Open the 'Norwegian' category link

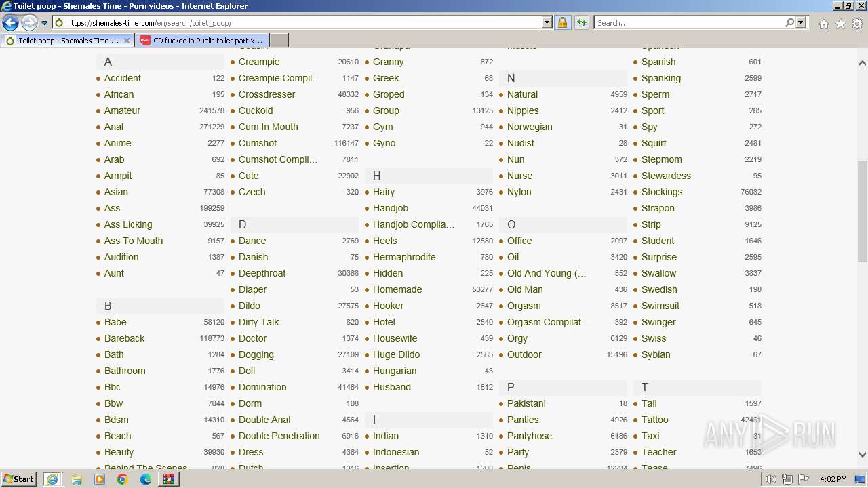click(530, 127)
